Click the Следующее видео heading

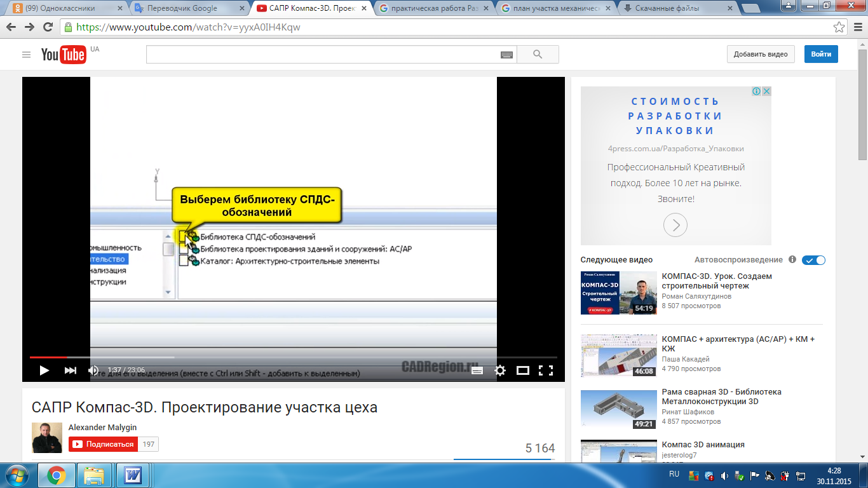(616, 260)
